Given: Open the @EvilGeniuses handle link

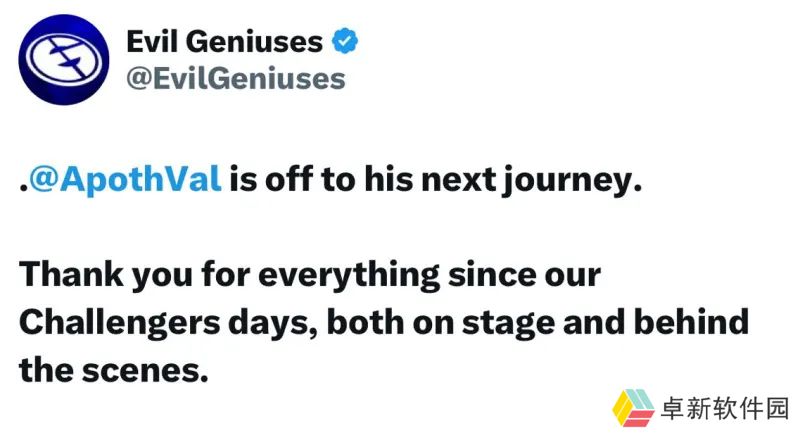Looking at the screenshot, I should pyautogui.click(x=236, y=79).
